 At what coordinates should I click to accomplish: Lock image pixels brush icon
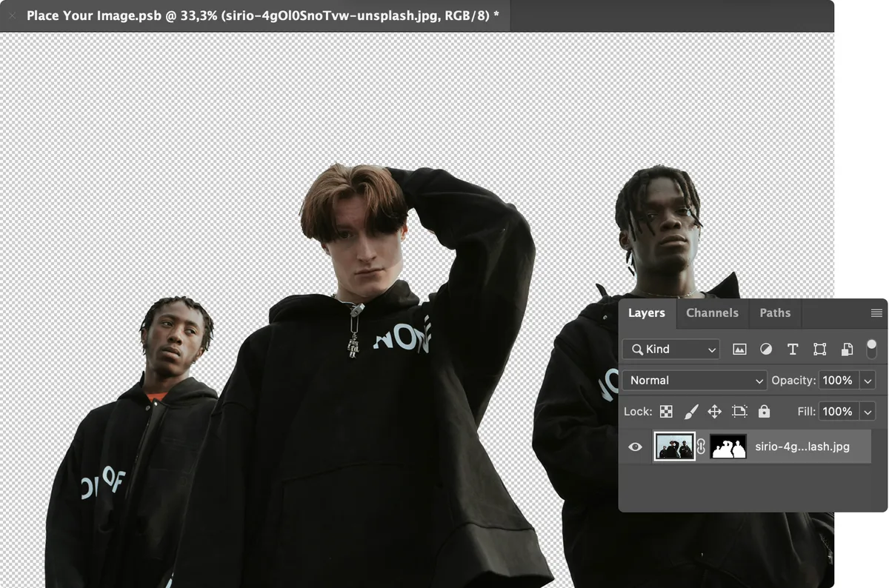click(690, 411)
